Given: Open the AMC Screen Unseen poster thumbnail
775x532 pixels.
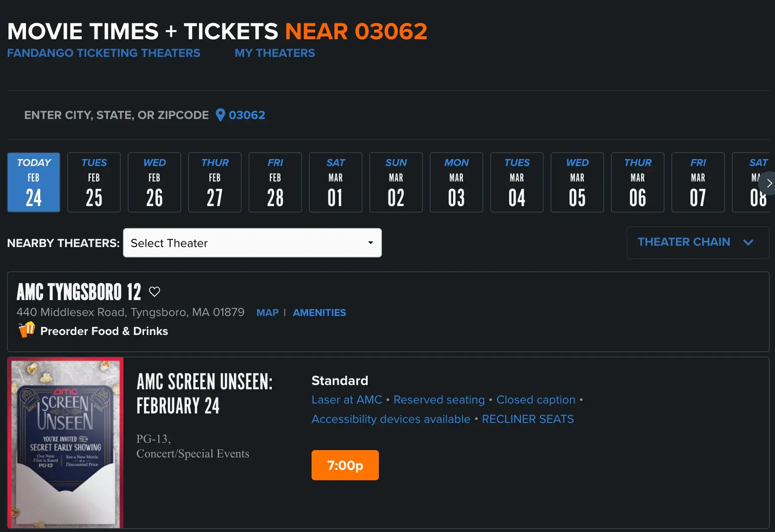Looking at the screenshot, I should 66,443.
